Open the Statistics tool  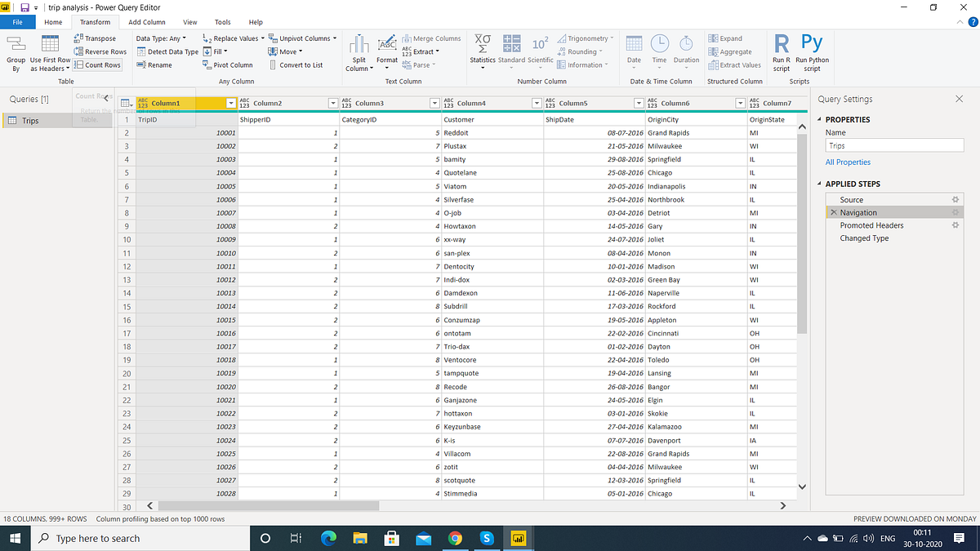[x=483, y=51]
